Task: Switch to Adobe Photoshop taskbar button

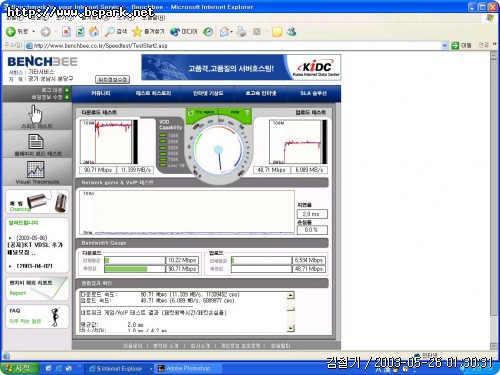Action: (x=188, y=368)
